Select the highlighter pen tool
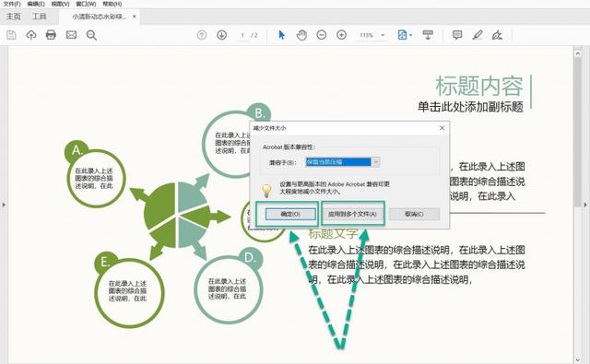This screenshot has width=590, height=364. click(x=478, y=35)
